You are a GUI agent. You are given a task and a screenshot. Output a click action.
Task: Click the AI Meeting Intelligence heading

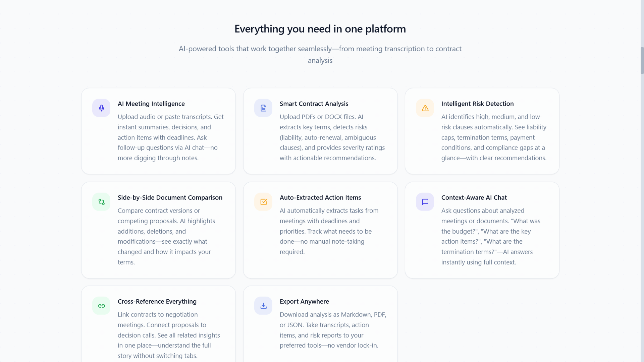pos(151,104)
